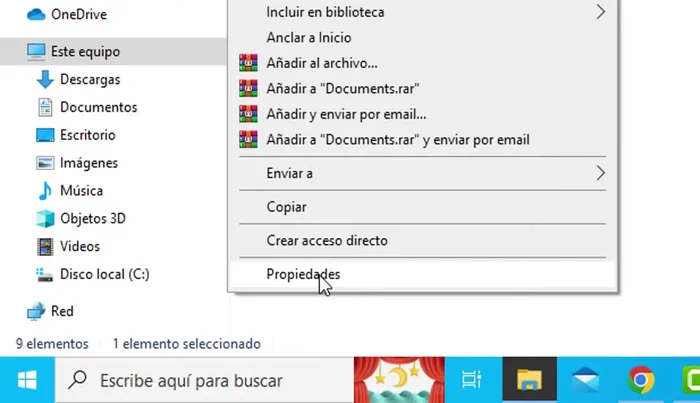The width and height of the screenshot is (700, 403).
Task: Open Documentos in navigation pane
Action: [99, 107]
